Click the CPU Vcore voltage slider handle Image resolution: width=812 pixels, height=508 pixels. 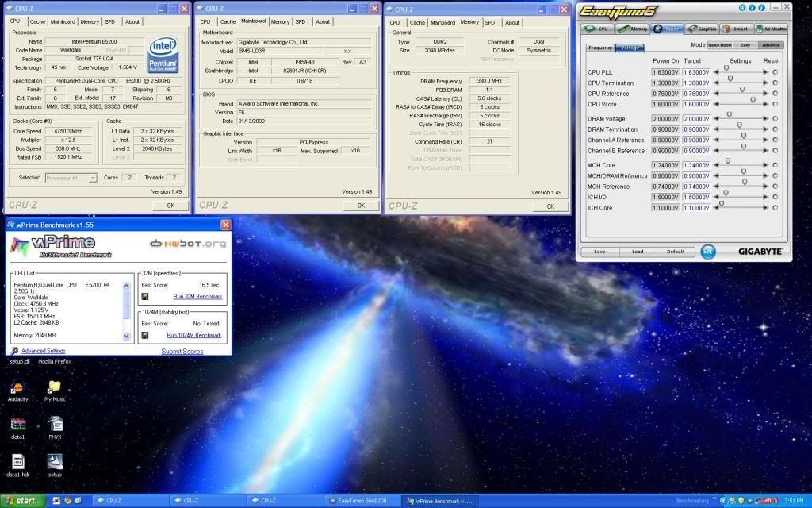click(753, 100)
